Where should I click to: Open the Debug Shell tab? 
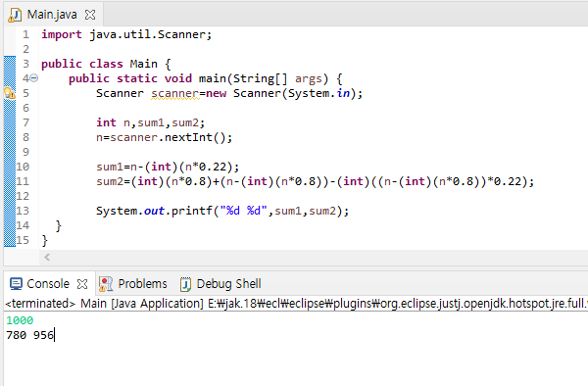click(228, 284)
